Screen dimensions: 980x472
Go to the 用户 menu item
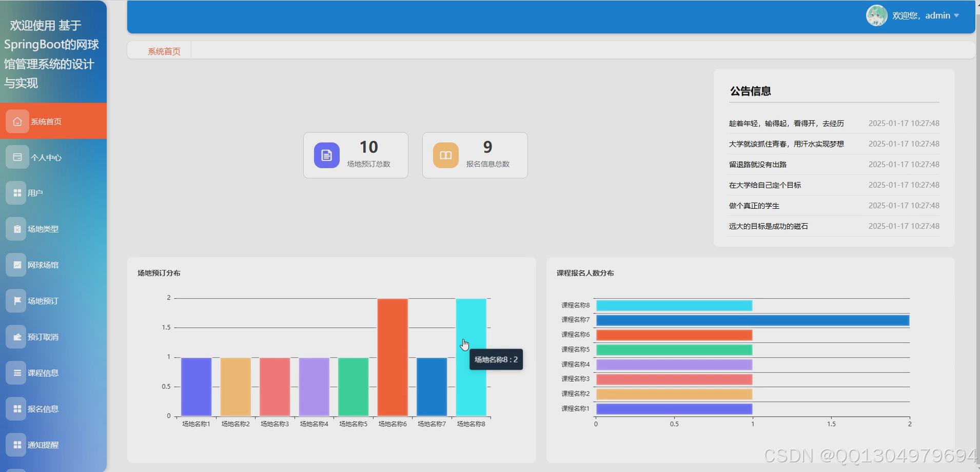(x=53, y=193)
